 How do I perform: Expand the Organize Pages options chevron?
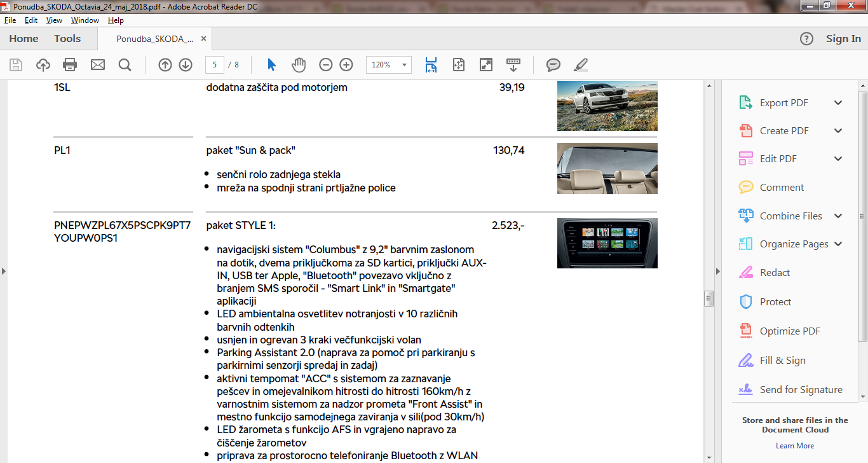click(838, 244)
